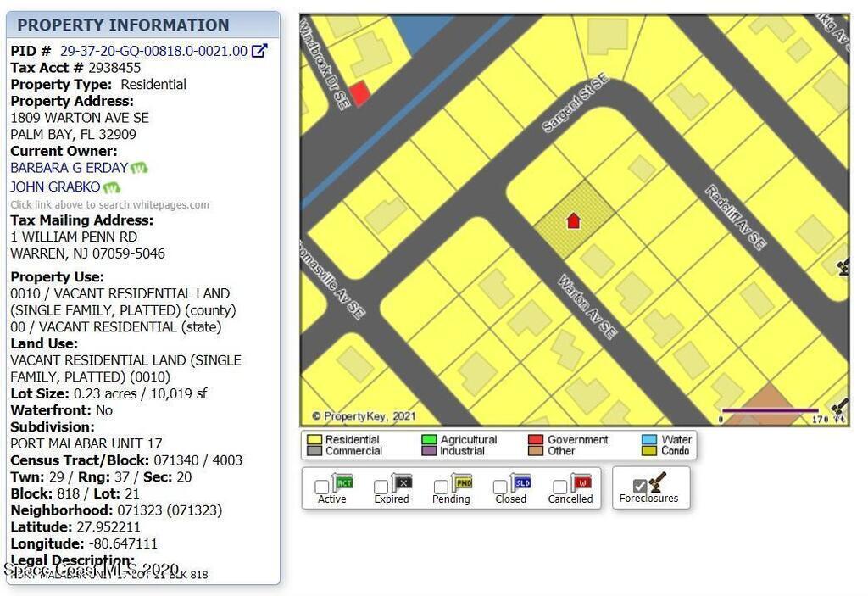The width and height of the screenshot is (868, 596).
Task: Open PID 29-37-20-GQ-00818.0-0021.00 link
Action: [x=153, y=51]
